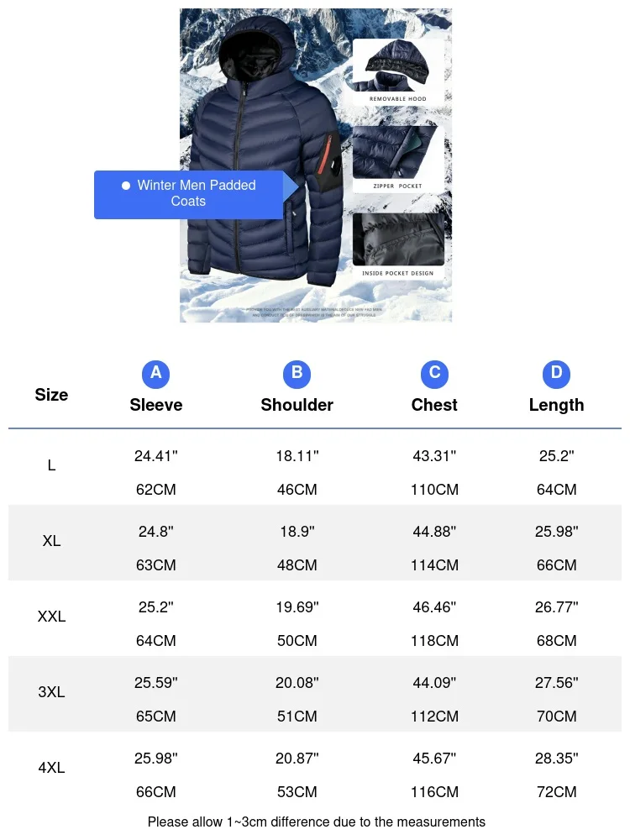The width and height of the screenshot is (630, 840).
Task: Click the Shoulder column header
Action: (297, 405)
